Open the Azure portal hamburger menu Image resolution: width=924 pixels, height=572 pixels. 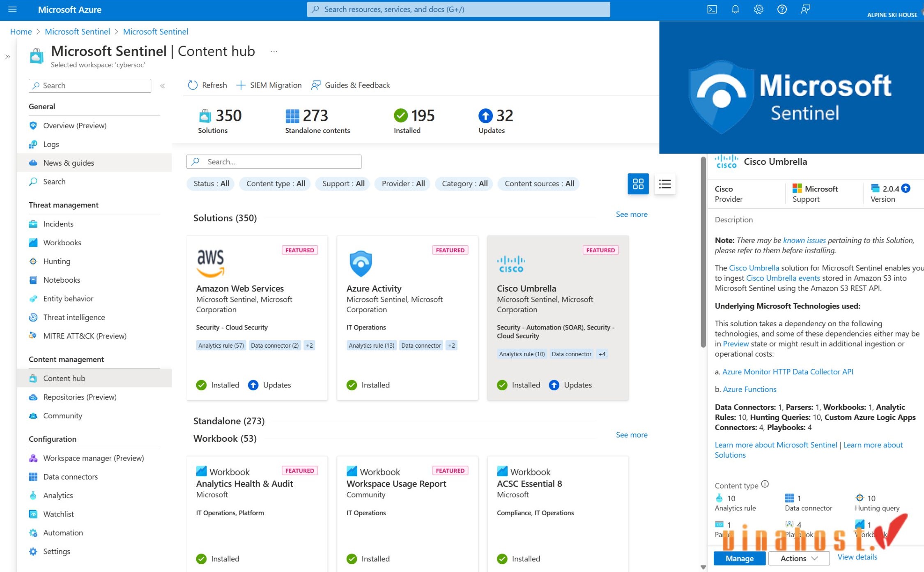[12, 9]
